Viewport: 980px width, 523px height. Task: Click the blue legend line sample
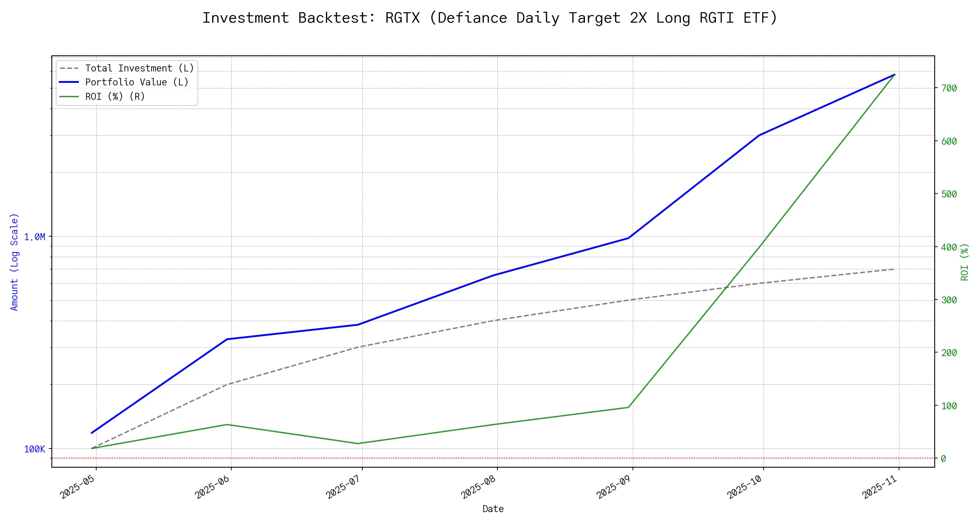[x=69, y=82]
